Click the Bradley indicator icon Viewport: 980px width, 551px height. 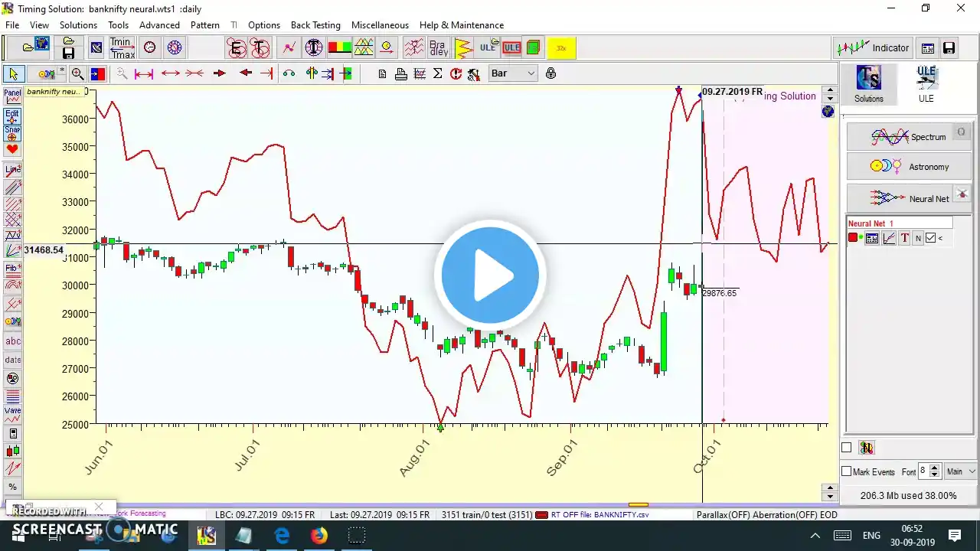pyautogui.click(x=438, y=47)
